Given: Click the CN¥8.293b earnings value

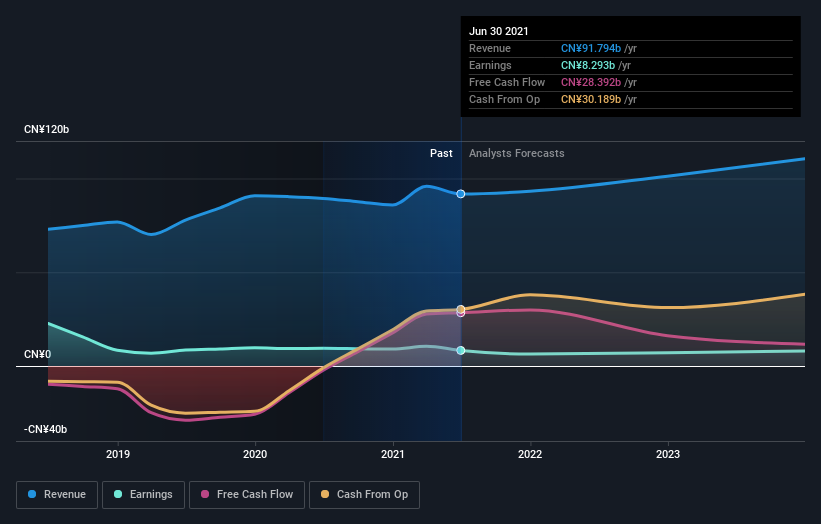Looking at the screenshot, I should click(588, 65).
